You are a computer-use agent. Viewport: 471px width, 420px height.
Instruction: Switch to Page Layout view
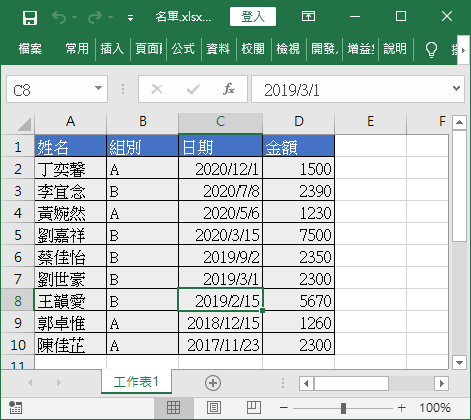coord(214,407)
